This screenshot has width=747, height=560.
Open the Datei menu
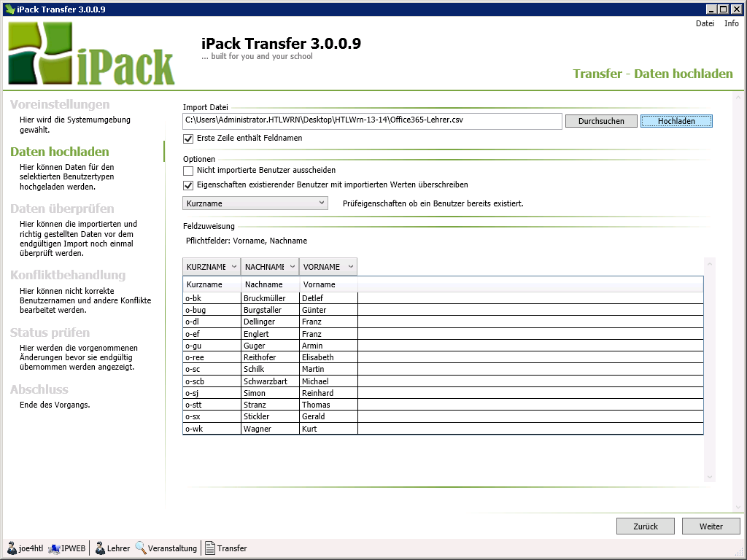[705, 23]
